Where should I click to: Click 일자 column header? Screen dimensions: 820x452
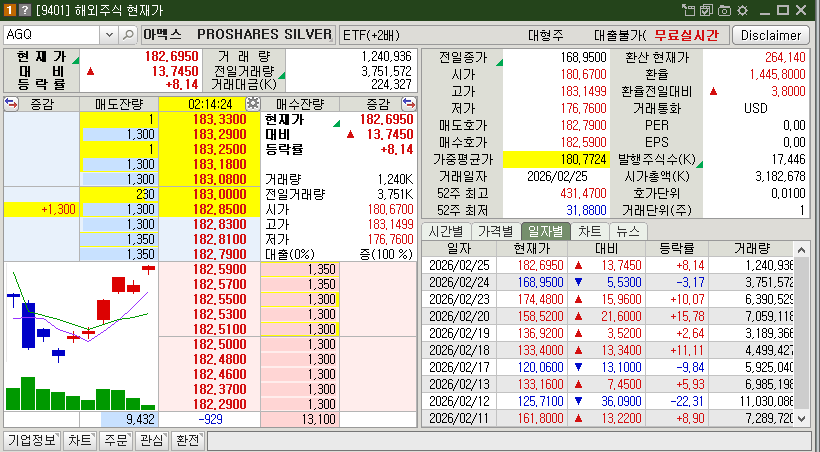(459, 248)
